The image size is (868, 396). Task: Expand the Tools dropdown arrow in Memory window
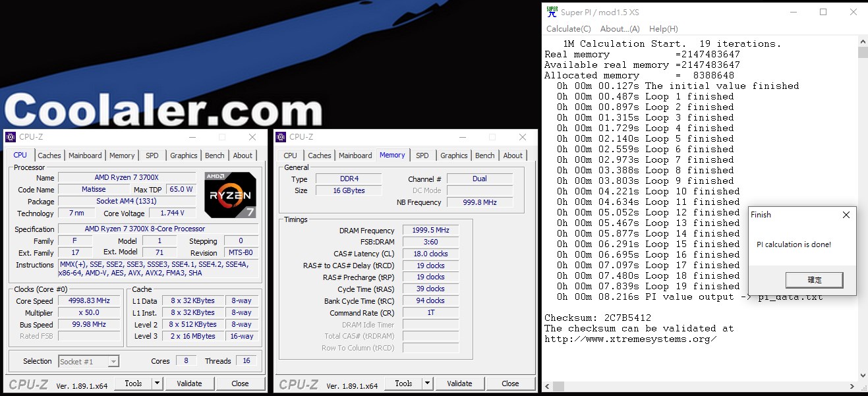click(x=427, y=383)
